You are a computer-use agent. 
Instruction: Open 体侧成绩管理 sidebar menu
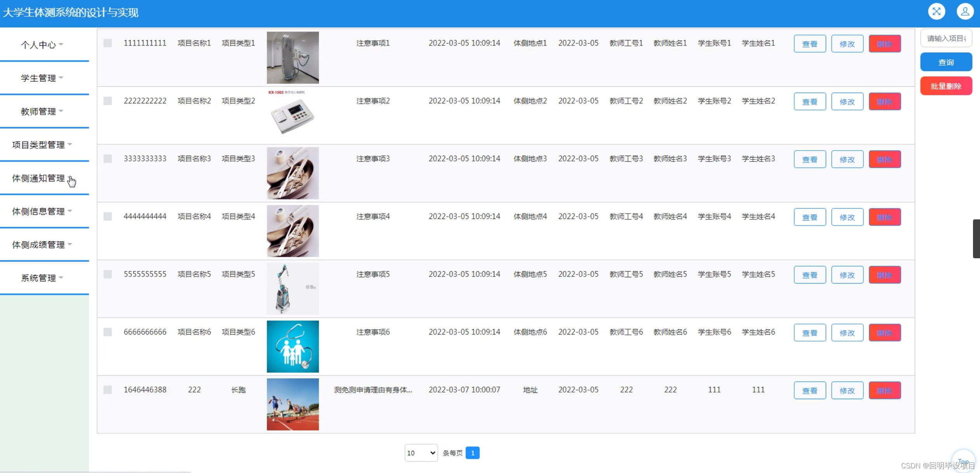[38, 245]
